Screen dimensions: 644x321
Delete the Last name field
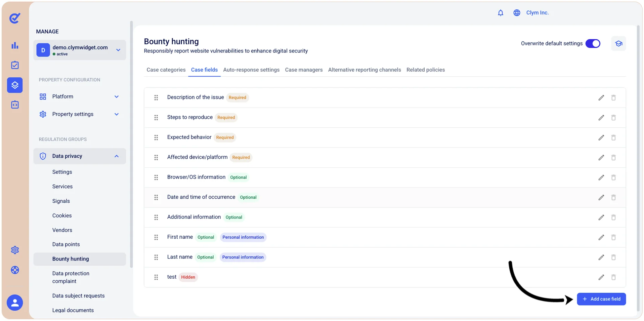click(613, 257)
